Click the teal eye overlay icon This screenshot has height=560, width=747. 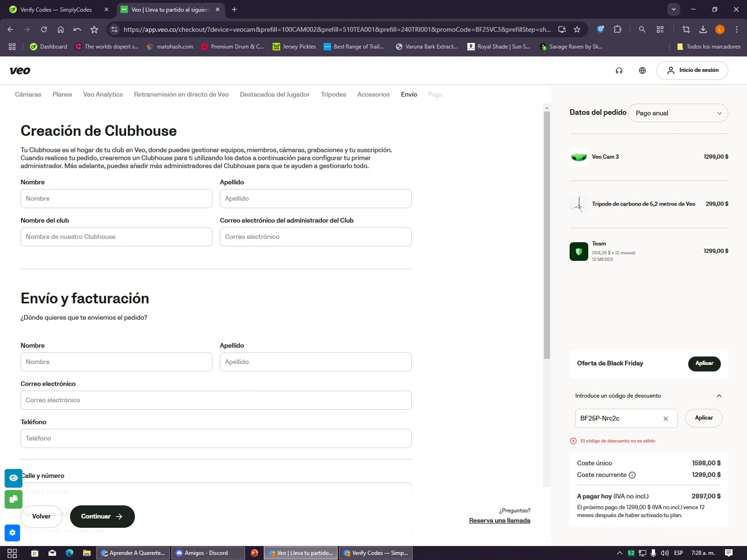coord(13,478)
